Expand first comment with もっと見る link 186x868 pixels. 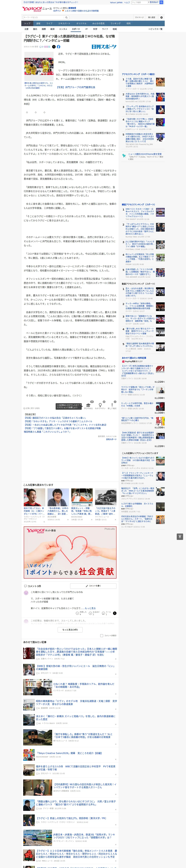click(x=90, y=608)
